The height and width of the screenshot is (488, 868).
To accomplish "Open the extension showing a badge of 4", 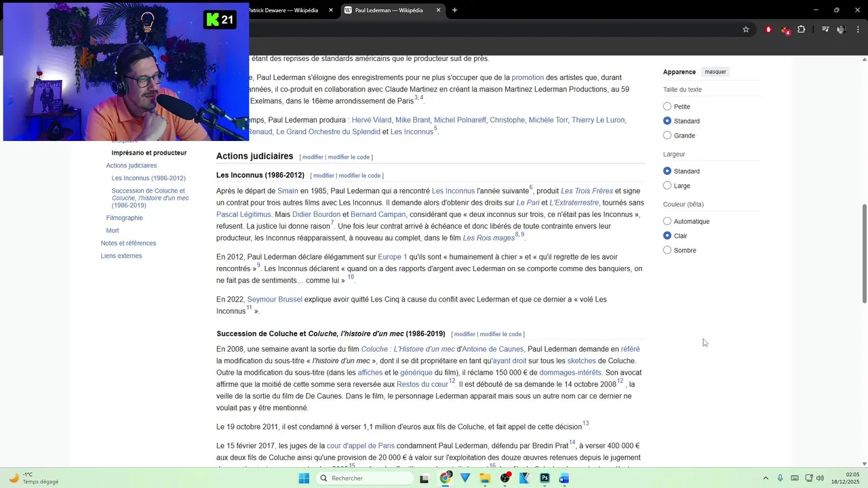I will (785, 30).
